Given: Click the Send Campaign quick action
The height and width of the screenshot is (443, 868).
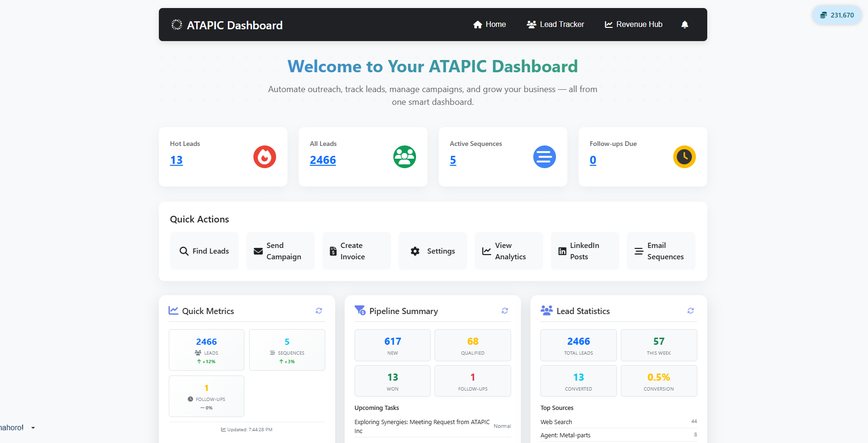Looking at the screenshot, I should click(280, 251).
